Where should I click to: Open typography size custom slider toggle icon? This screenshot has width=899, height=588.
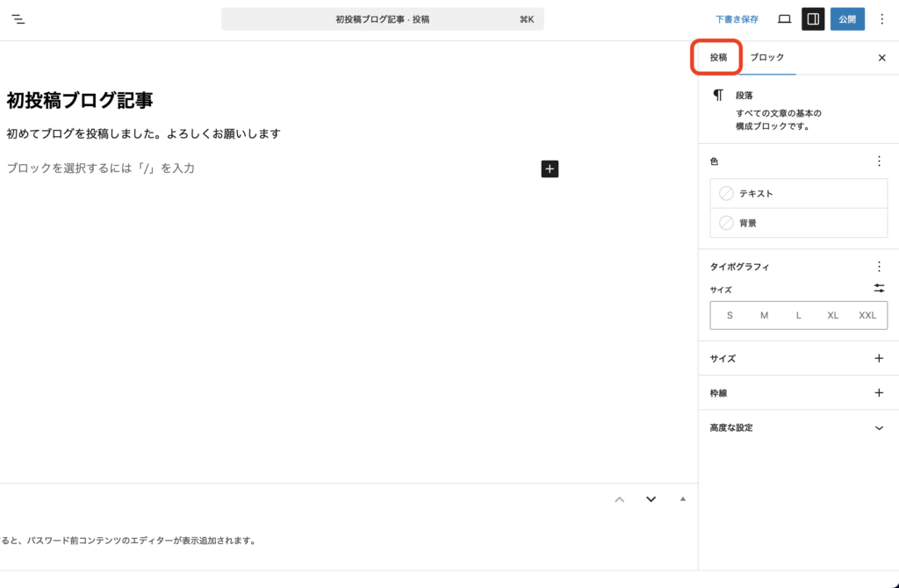[879, 288]
